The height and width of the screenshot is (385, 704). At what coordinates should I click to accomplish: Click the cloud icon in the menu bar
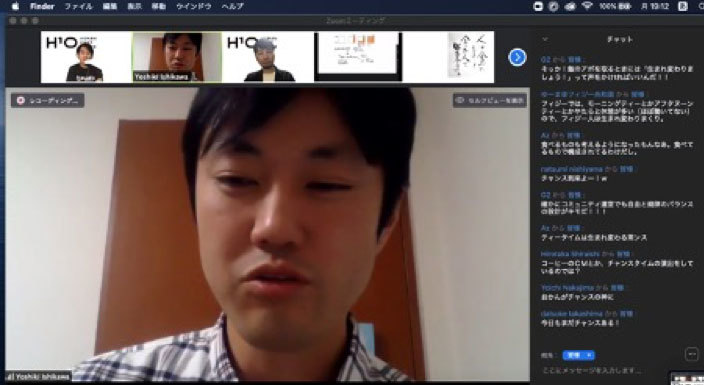(570, 6)
